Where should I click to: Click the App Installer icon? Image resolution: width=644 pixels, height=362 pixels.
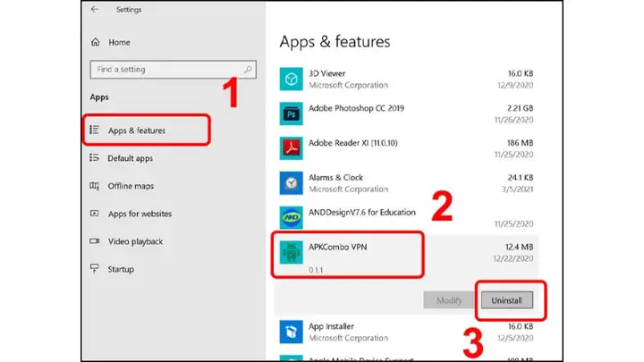tap(292, 332)
